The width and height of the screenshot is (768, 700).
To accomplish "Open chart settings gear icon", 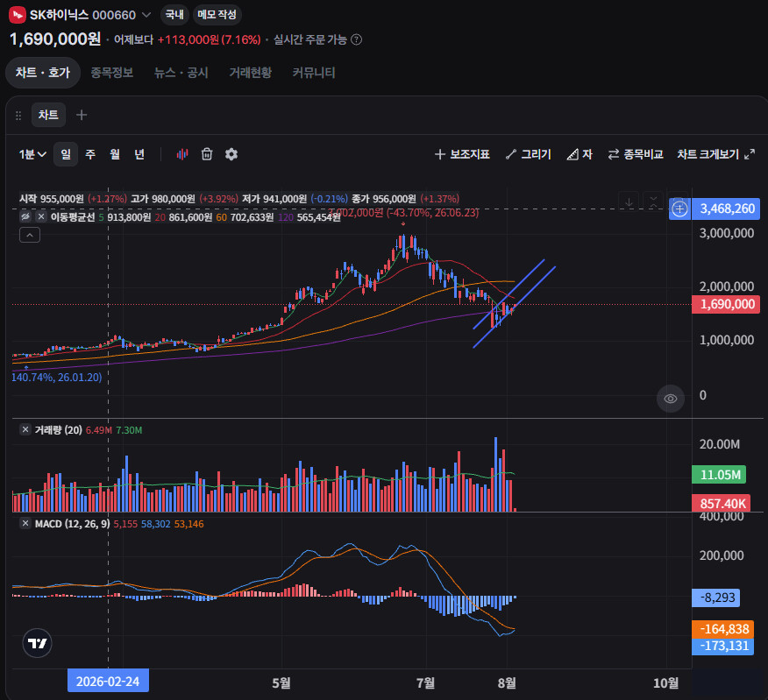I will pos(231,154).
